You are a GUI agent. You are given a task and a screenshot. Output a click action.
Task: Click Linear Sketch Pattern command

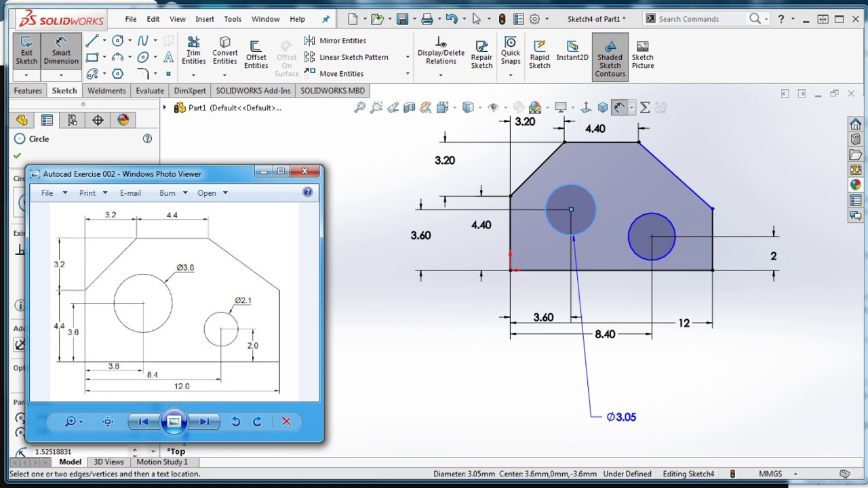point(347,57)
